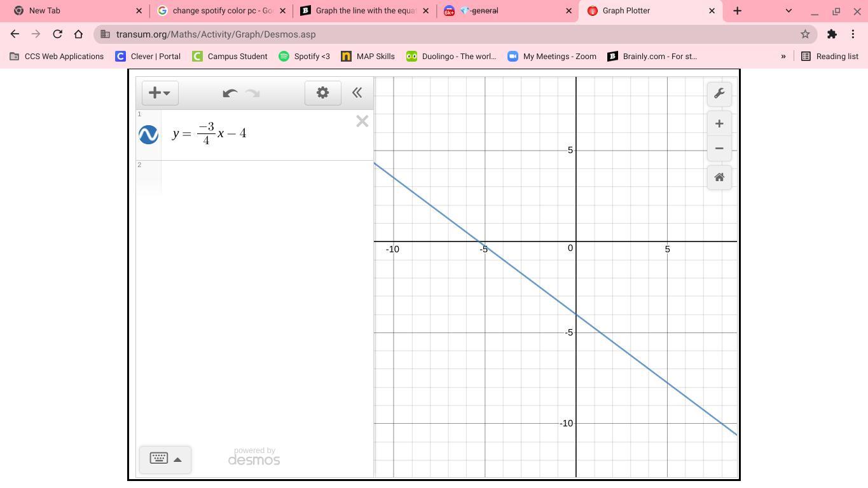Open the MAP Skills bookmark

(368, 57)
